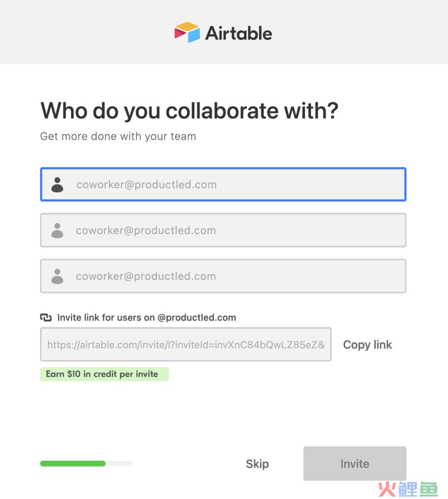This screenshot has height=499, width=448.
Task: Click the Airtable colorful box logo
Action: (x=187, y=32)
